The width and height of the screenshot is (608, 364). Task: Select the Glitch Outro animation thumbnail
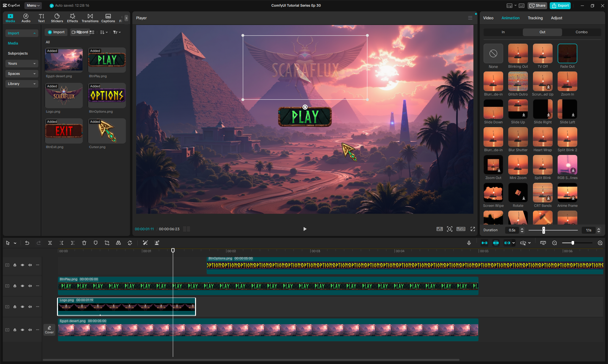pyautogui.click(x=518, y=82)
